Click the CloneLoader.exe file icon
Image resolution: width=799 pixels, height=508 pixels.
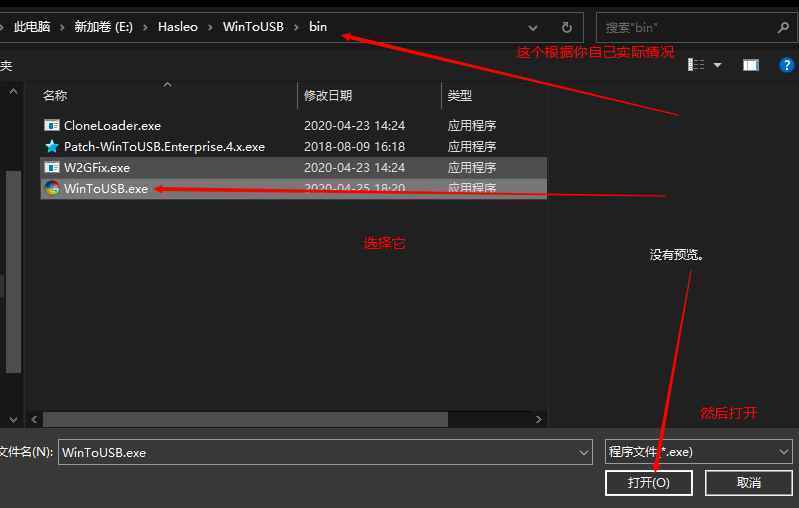(51, 125)
